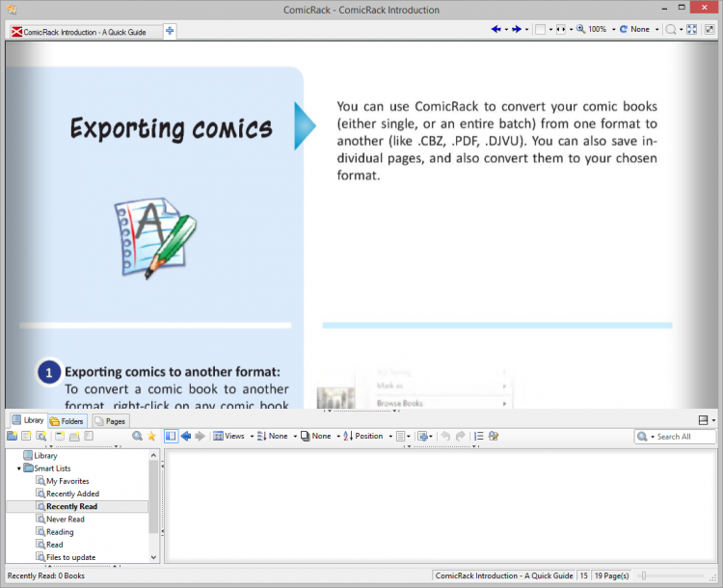This screenshot has height=588, width=723.
Task: Select Library in the tree
Action: tap(40, 456)
